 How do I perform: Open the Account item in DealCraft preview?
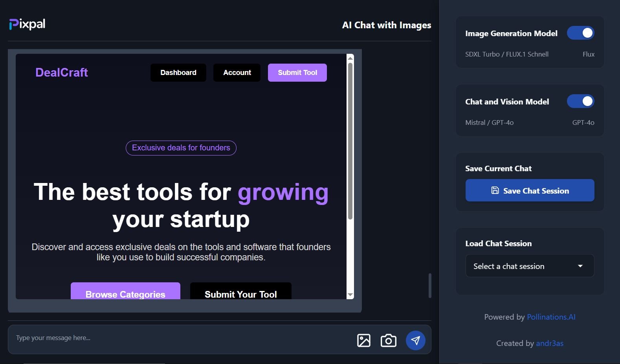(x=237, y=73)
